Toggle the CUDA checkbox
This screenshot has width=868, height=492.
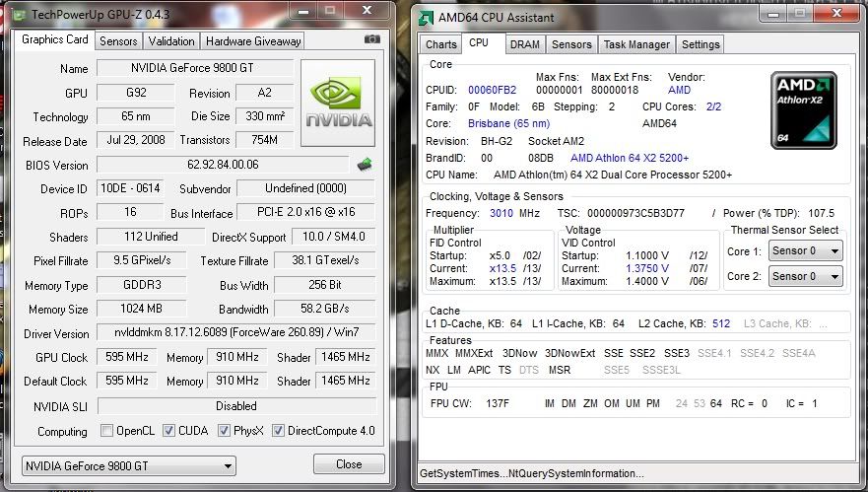168,431
